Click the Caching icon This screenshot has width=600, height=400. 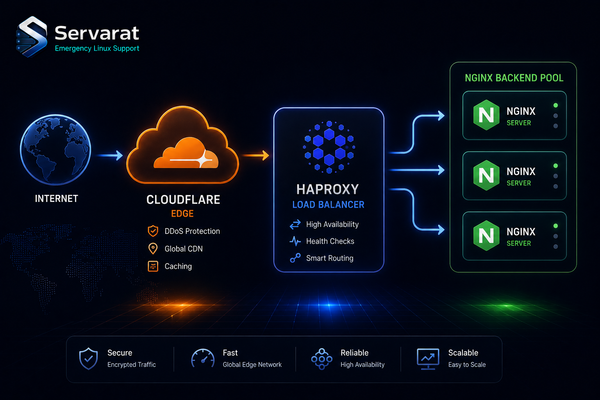click(x=153, y=266)
